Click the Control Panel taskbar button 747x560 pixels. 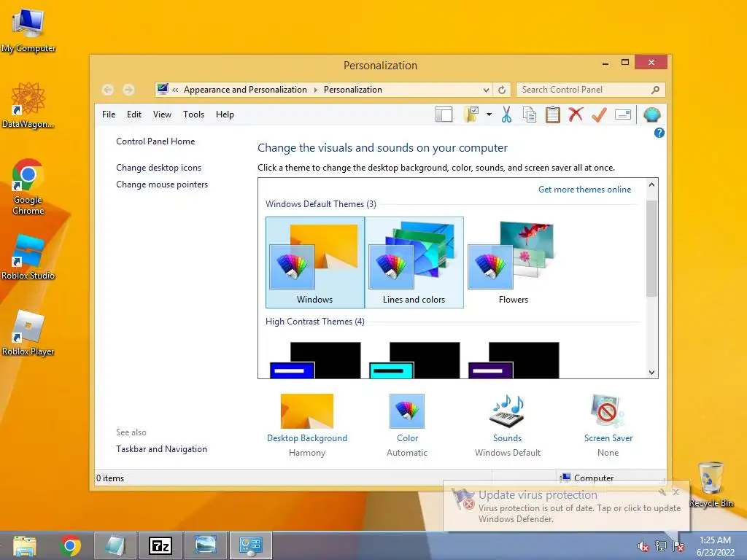click(x=251, y=545)
